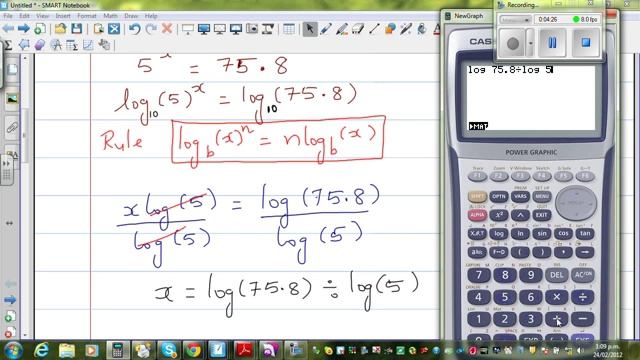This screenshot has height=360, width=640.
Task: Open the Attachments paperclip side tab
Action: (12, 128)
